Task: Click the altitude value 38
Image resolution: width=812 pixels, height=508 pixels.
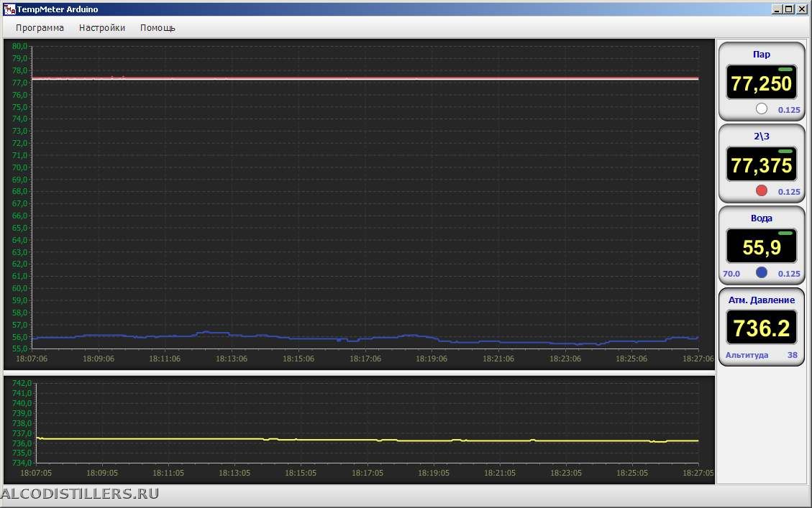Action: click(x=793, y=355)
